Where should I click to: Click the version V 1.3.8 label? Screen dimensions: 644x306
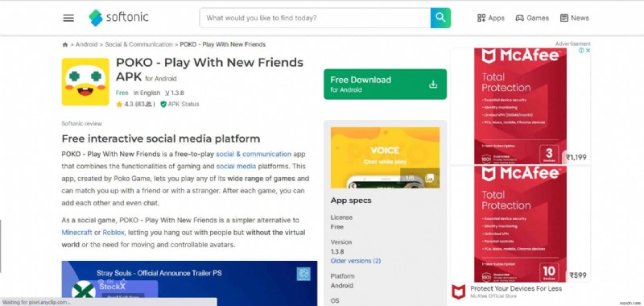tap(175, 93)
